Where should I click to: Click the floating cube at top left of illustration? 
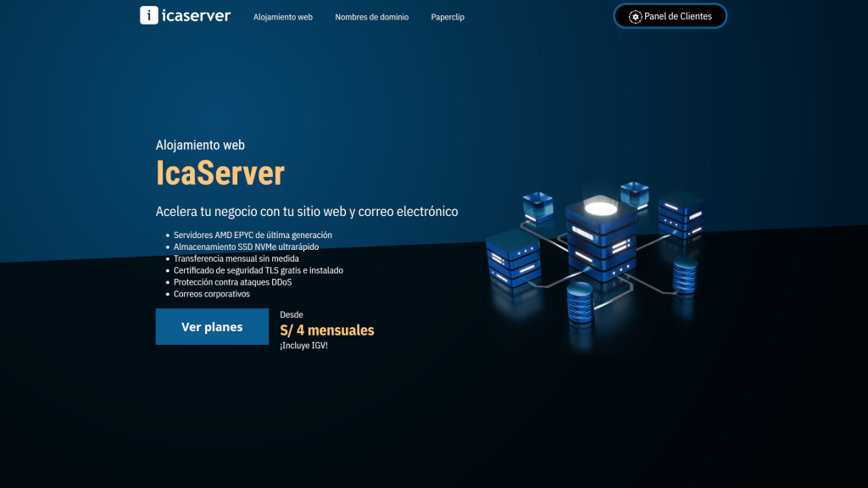pos(537,206)
